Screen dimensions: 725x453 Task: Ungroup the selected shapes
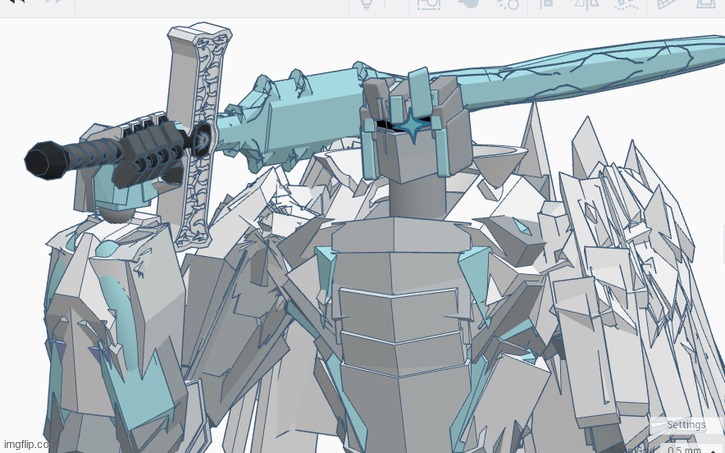point(507,4)
